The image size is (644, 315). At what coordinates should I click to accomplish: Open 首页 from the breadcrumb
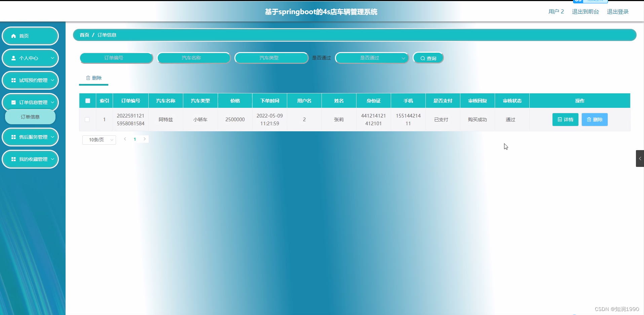coord(84,35)
